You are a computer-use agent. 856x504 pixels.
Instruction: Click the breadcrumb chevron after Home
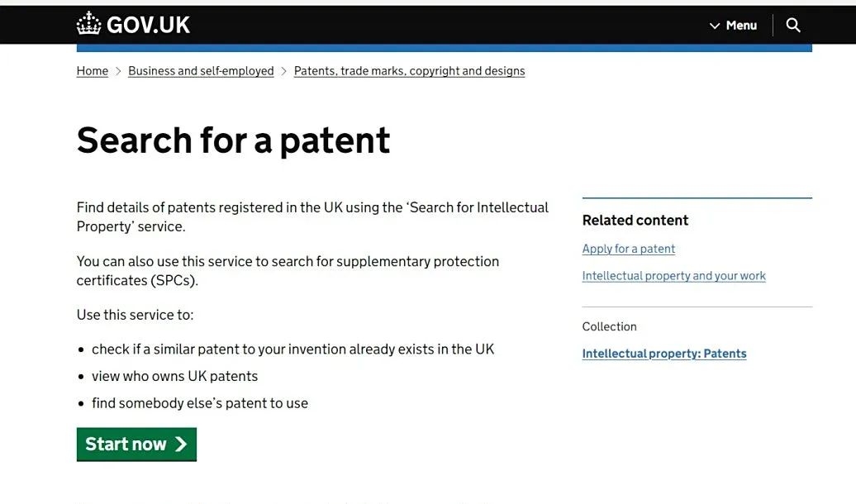point(118,71)
